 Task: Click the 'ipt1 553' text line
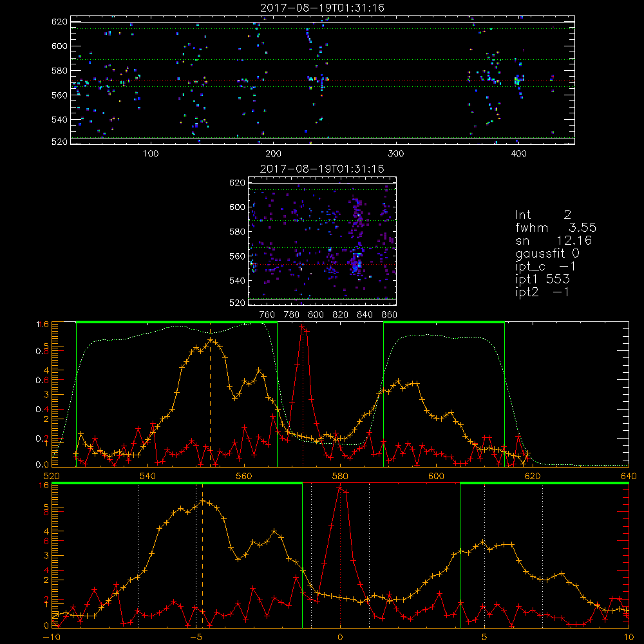tap(542, 279)
